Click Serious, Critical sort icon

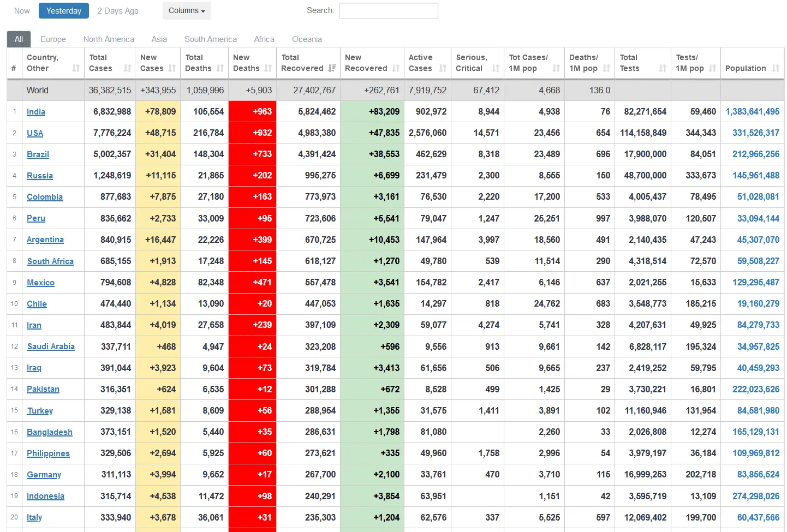pos(496,68)
